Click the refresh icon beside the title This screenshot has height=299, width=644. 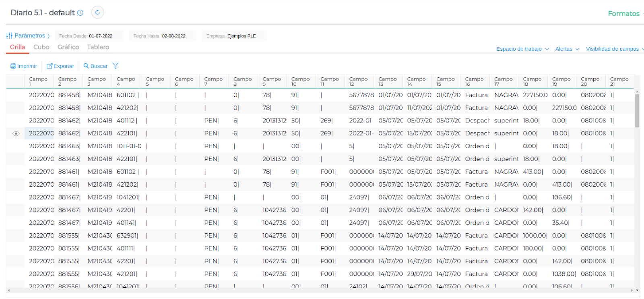point(97,12)
